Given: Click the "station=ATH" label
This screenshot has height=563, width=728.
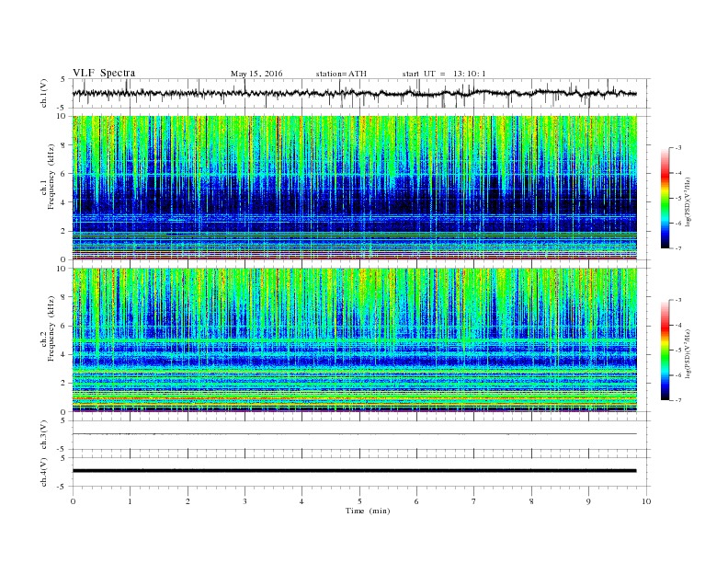Looking at the screenshot, I should tap(341, 74).
